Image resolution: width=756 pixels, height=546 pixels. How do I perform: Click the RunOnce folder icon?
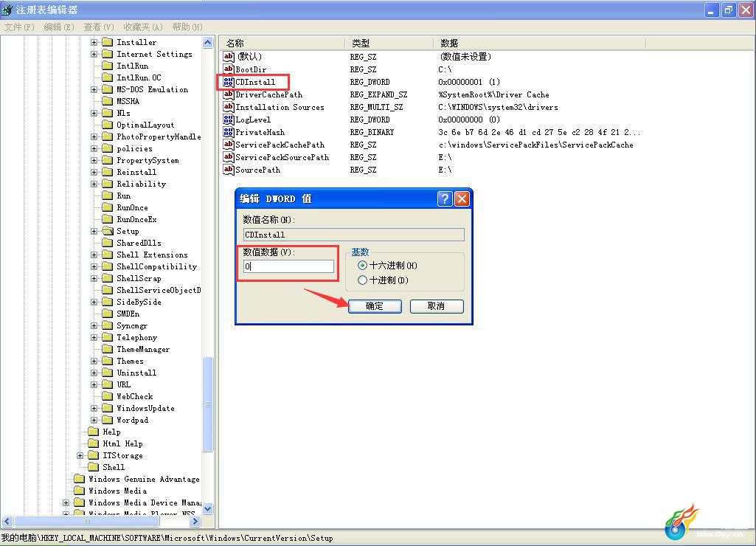point(108,207)
